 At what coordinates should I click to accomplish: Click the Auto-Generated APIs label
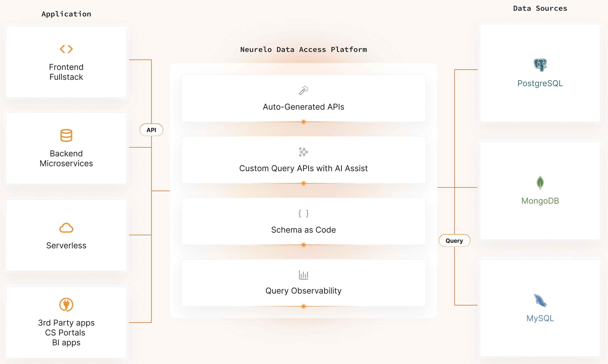point(303,107)
